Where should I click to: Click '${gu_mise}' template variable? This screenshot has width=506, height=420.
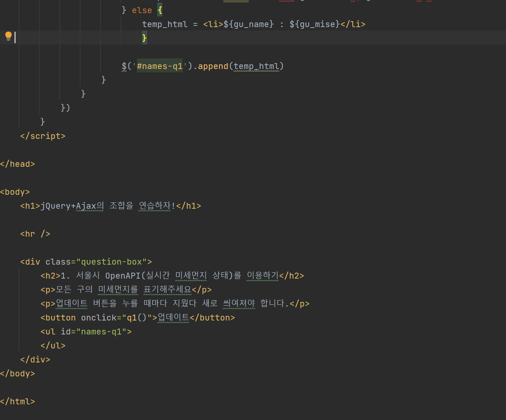click(314, 24)
